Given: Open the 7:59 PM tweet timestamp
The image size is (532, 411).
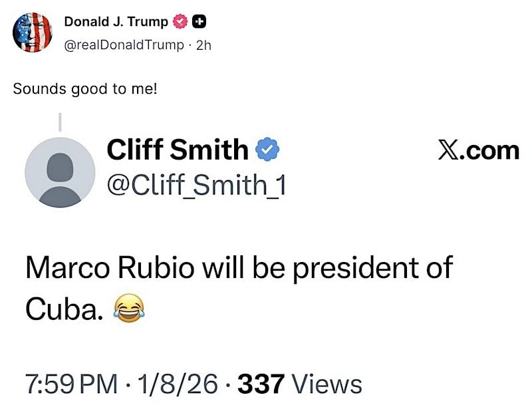Looking at the screenshot, I should coord(70,384).
